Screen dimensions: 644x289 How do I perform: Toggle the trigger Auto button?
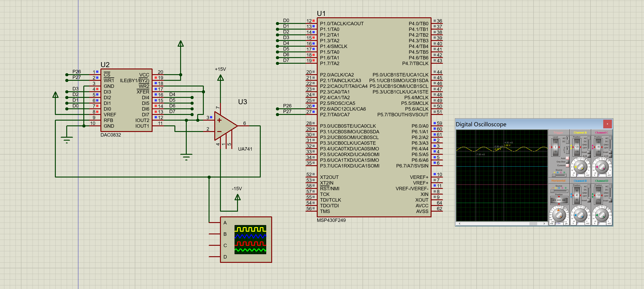coord(567,158)
